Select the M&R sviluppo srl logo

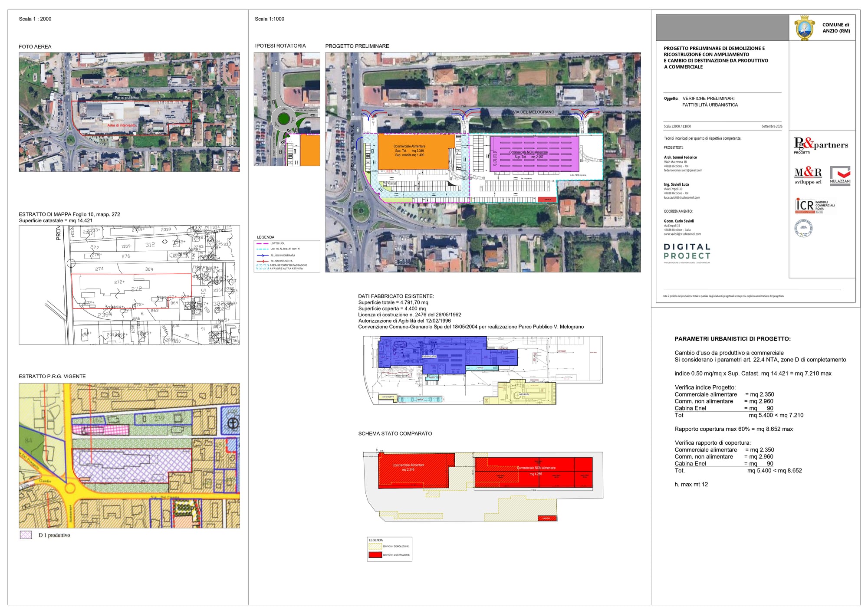(x=808, y=176)
